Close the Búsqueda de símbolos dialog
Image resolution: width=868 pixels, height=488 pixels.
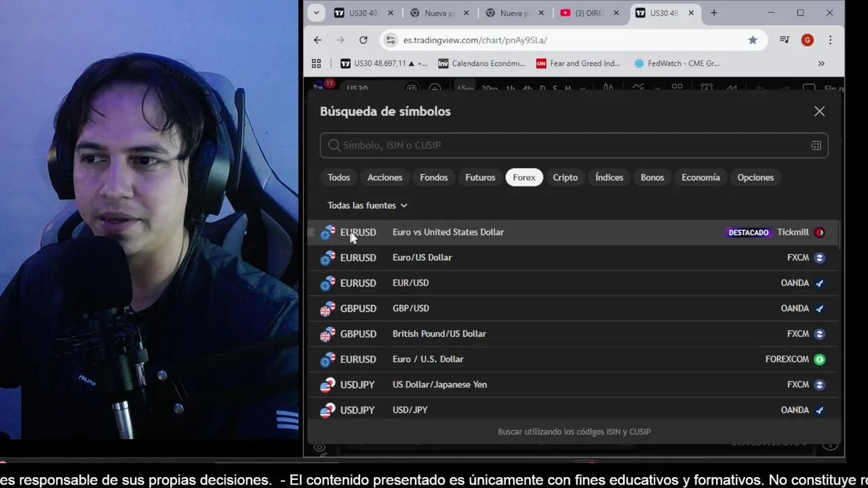819,111
